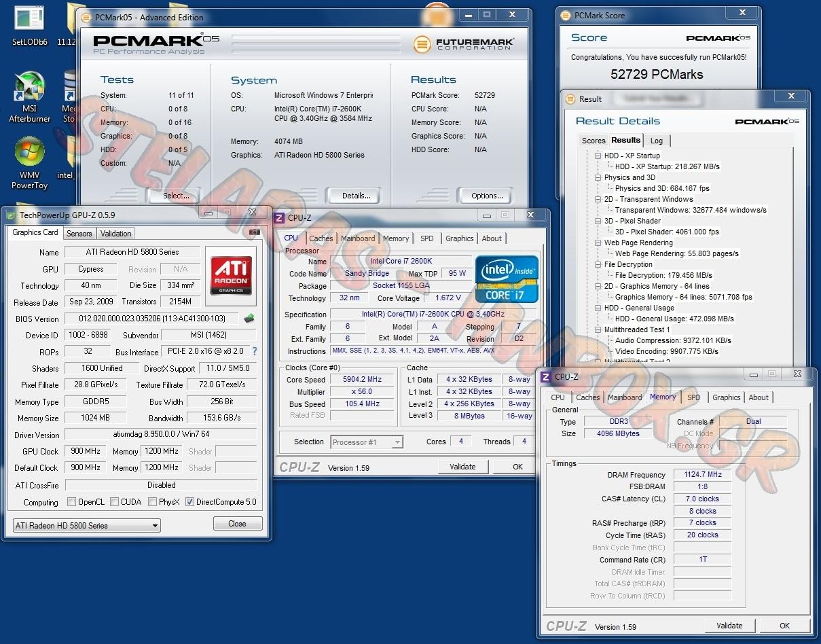The image size is (821, 644).
Task: Save BIOS using the chip icon
Action: tap(249, 318)
